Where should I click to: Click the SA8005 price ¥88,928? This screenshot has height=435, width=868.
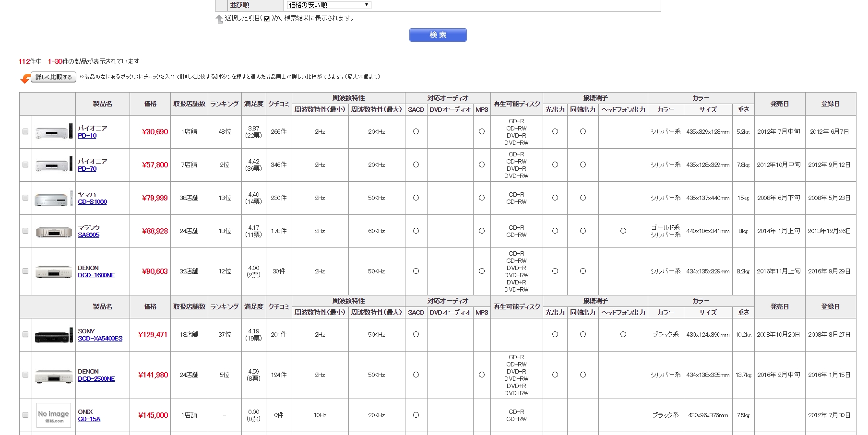click(x=155, y=231)
